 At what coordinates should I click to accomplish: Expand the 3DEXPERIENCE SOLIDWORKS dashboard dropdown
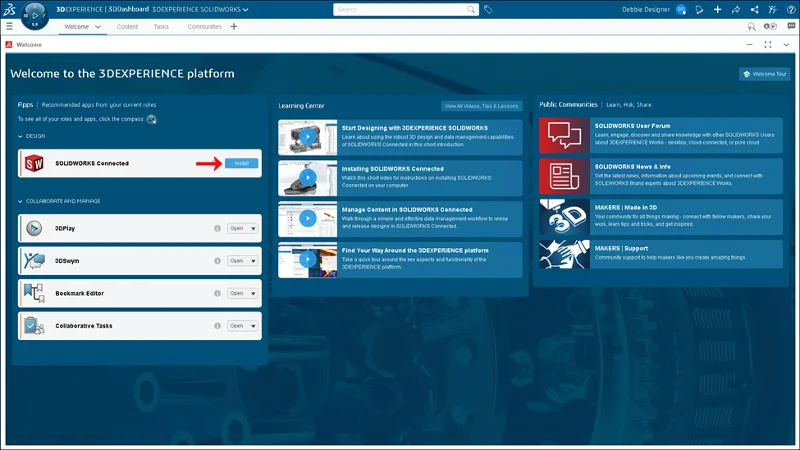tap(246, 9)
